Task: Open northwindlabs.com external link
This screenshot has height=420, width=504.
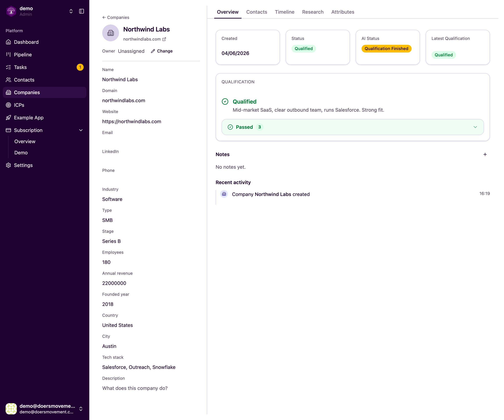Action: 145,39
